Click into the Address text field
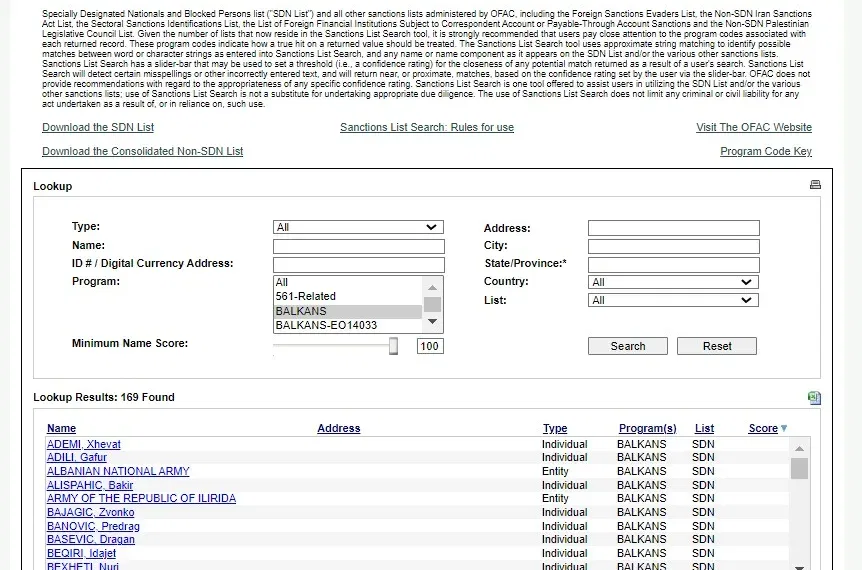Screen dimensions: 862x570 [673, 228]
